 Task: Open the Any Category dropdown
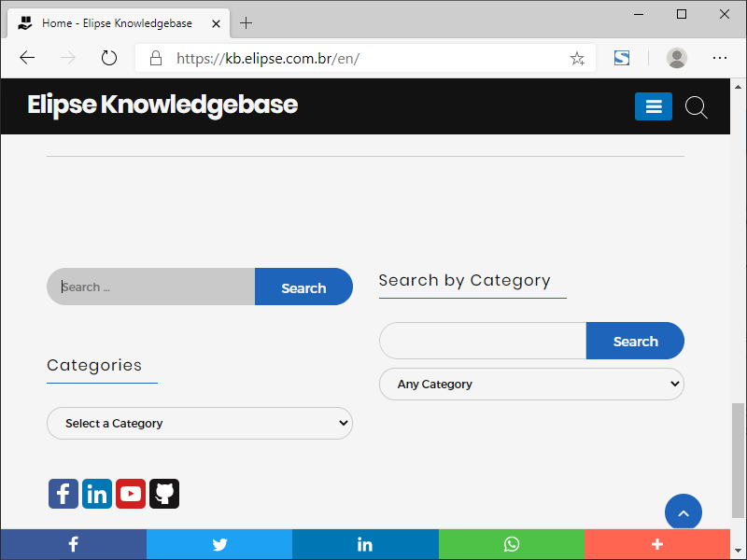point(531,384)
